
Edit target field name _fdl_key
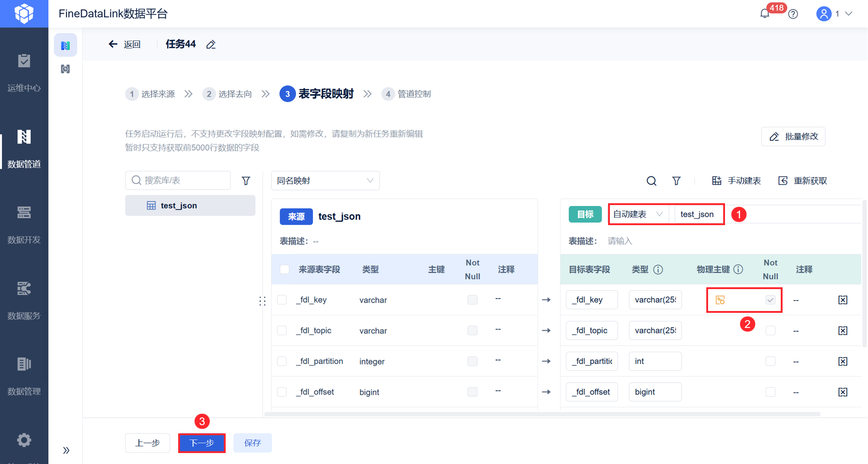592,300
